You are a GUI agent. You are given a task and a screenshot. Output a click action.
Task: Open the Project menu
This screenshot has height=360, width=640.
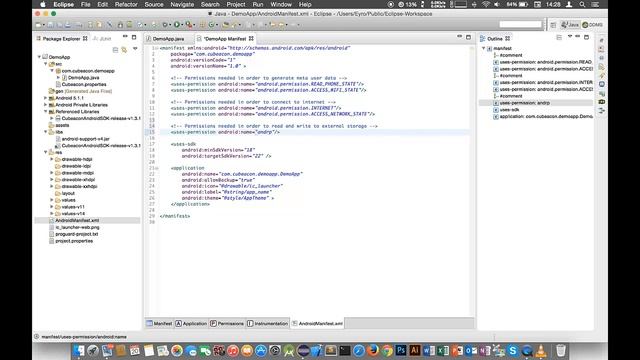[236, 4]
